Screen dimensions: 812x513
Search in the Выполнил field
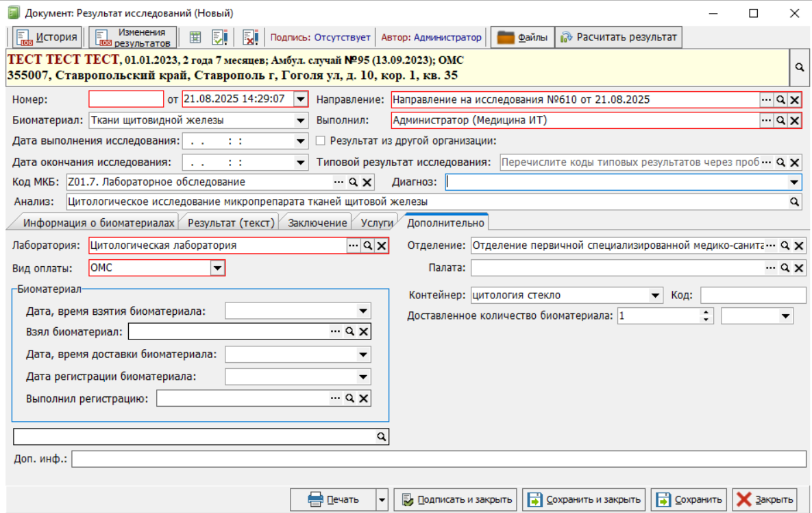[x=780, y=120]
